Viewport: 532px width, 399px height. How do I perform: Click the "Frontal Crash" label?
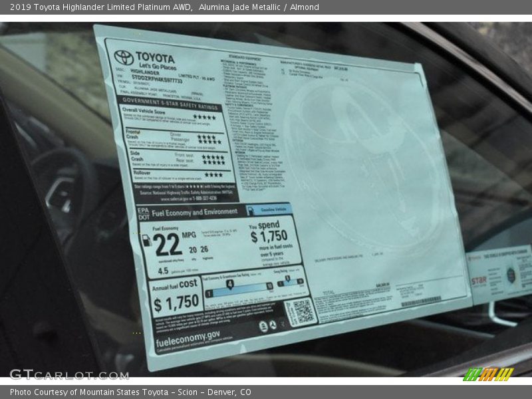coord(132,134)
